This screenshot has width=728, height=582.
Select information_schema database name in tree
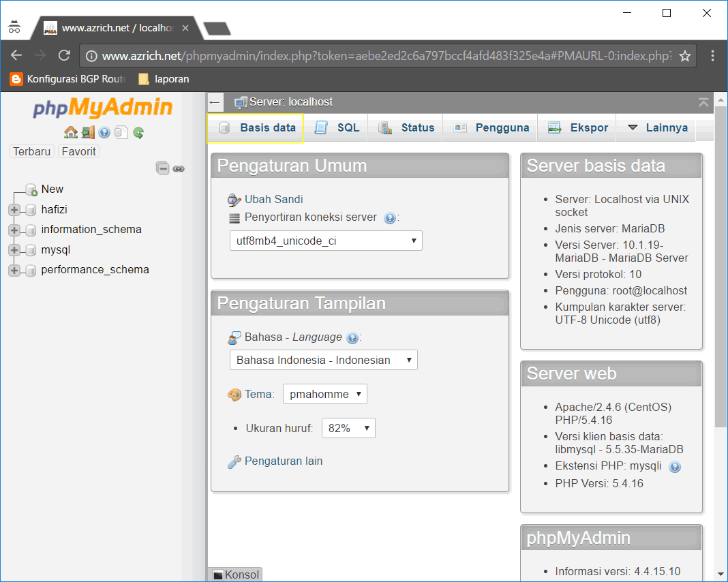pyautogui.click(x=91, y=230)
